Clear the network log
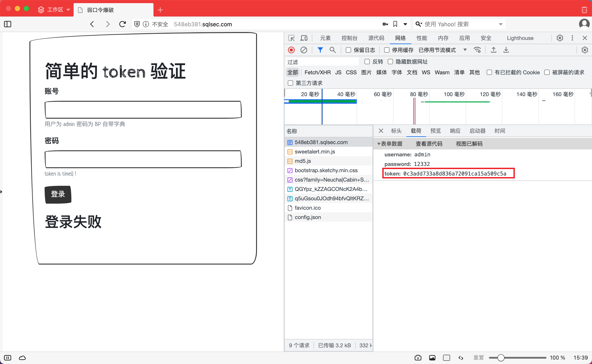This screenshot has height=364, width=592. coord(304,50)
